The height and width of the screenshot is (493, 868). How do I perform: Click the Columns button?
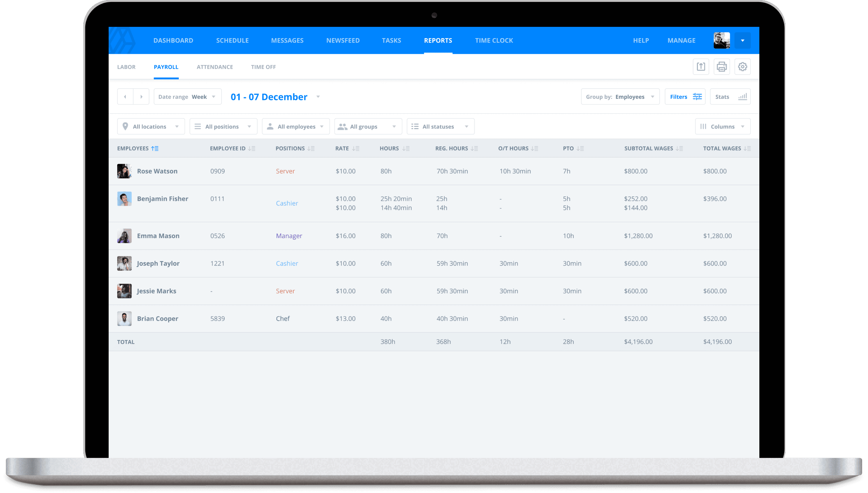click(x=723, y=126)
